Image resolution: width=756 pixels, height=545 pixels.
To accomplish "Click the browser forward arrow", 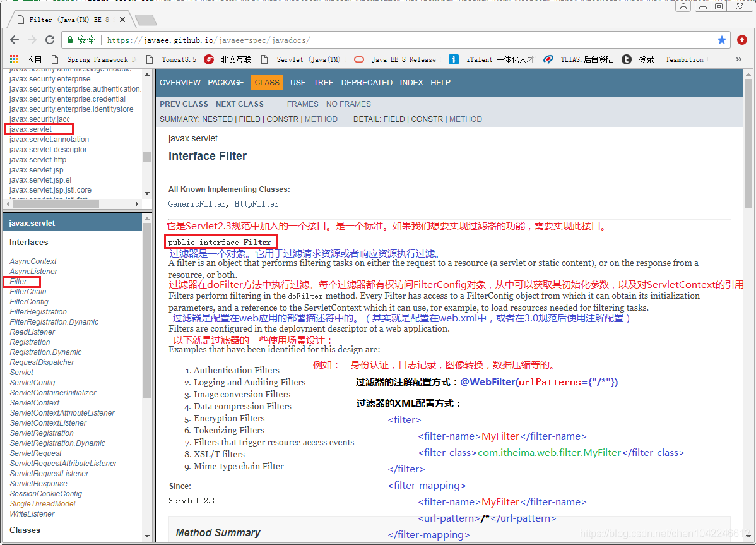I will tap(32, 40).
